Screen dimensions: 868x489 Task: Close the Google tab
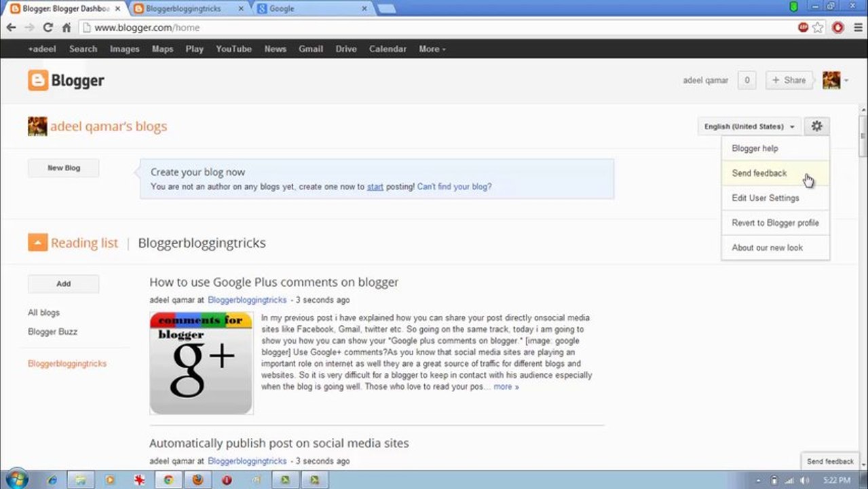coord(364,9)
